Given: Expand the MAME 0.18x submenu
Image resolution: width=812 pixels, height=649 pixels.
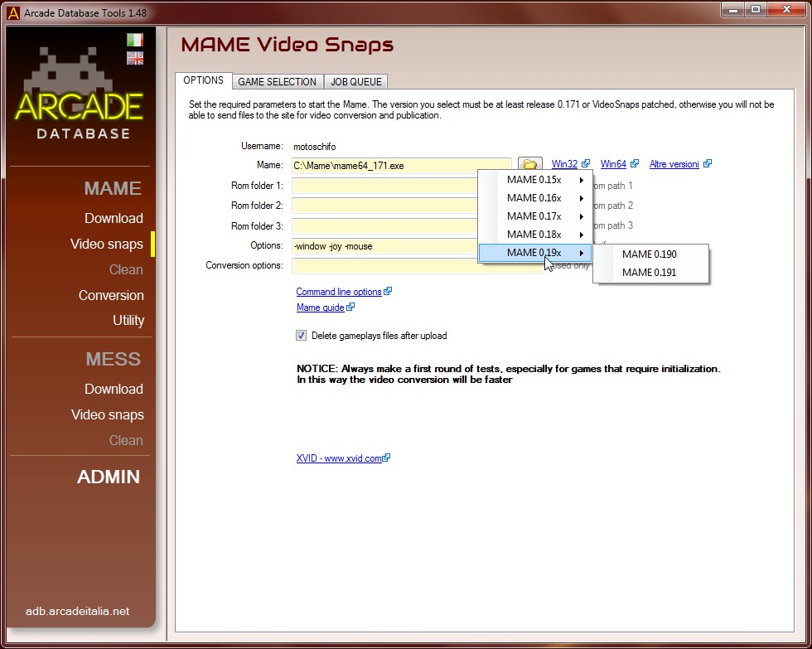Looking at the screenshot, I should [x=535, y=234].
